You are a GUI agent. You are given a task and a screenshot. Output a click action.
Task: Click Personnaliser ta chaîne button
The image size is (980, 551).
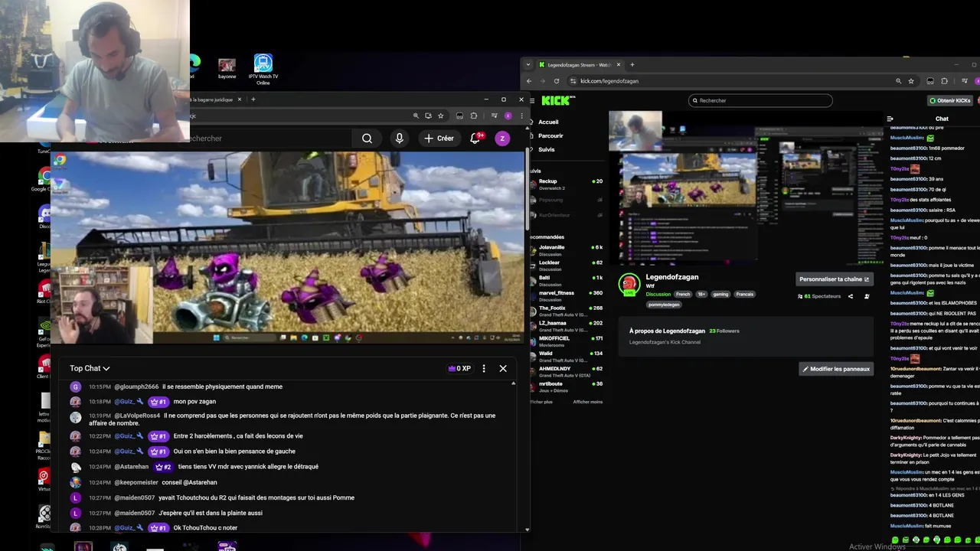(835, 279)
